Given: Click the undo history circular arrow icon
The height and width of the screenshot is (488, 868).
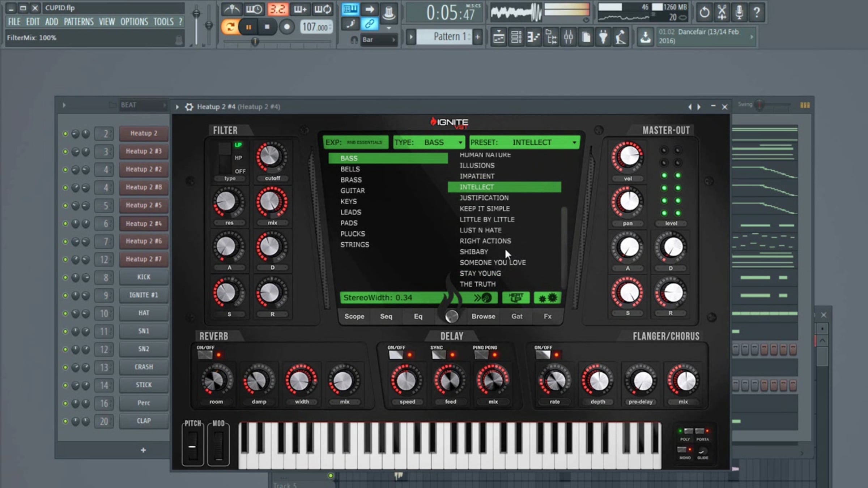Looking at the screenshot, I should (x=704, y=12).
